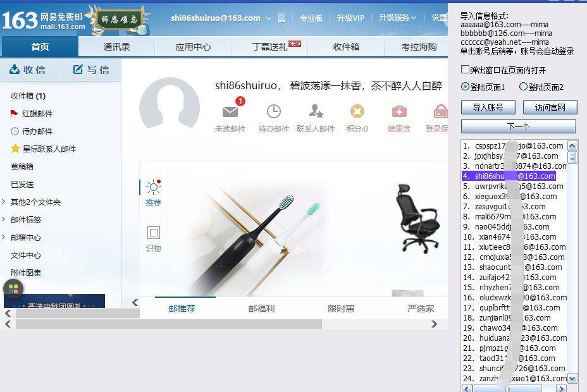Select account 1 cspspz17 in list

pos(513,145)
